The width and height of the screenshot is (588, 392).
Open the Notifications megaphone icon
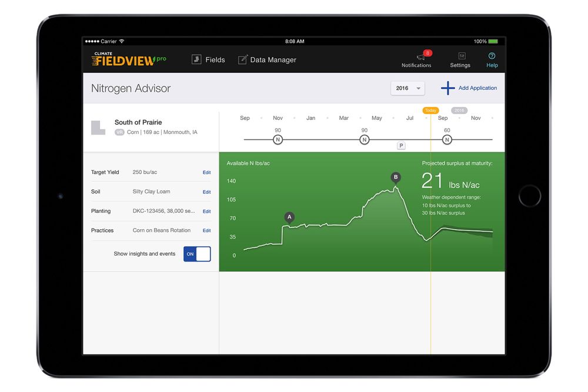click(420, 56)
